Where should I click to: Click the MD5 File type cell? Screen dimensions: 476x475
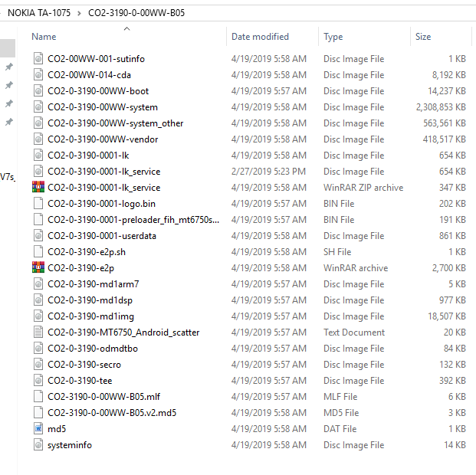341,413
